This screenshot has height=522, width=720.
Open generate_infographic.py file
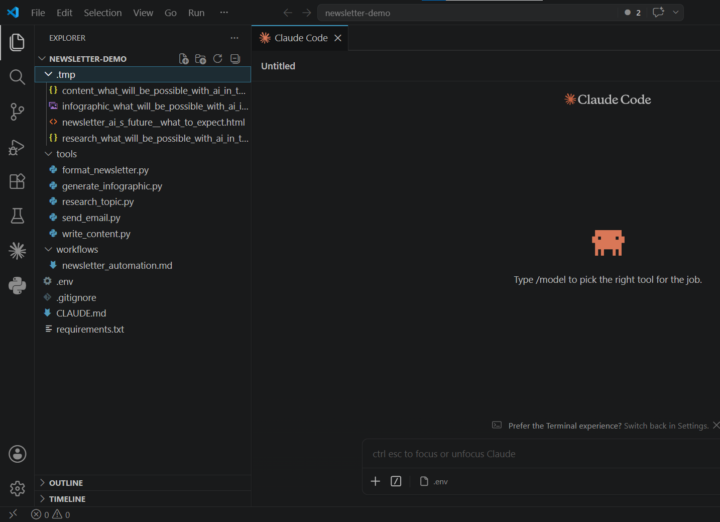[x=143, y=186]
